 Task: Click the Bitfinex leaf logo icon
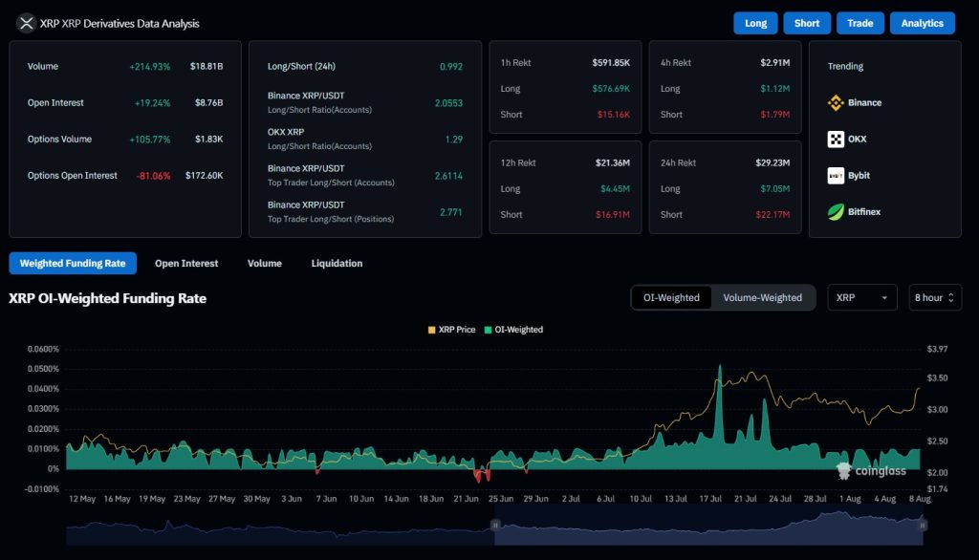tap(836, 212)
